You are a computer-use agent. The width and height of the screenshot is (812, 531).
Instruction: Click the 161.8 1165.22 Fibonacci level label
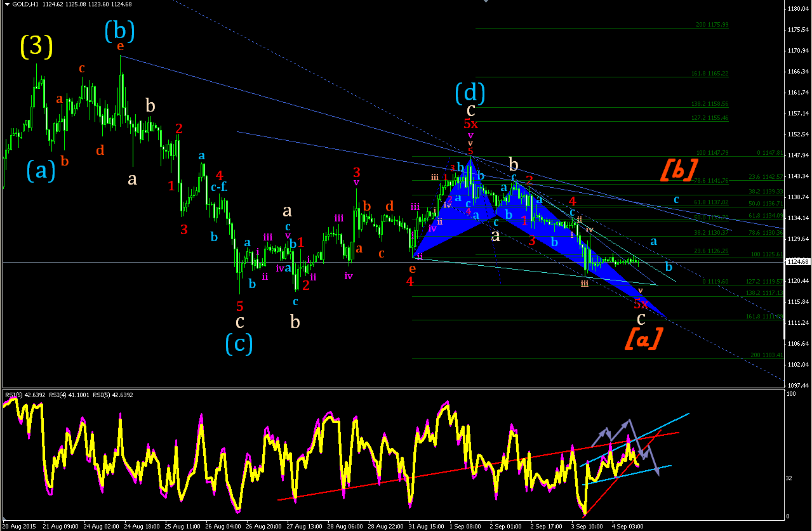(710, 74)
